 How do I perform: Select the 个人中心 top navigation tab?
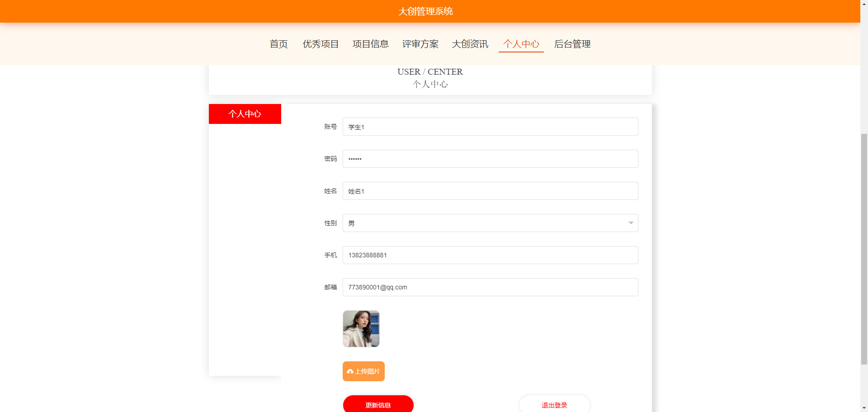(521, 44)
